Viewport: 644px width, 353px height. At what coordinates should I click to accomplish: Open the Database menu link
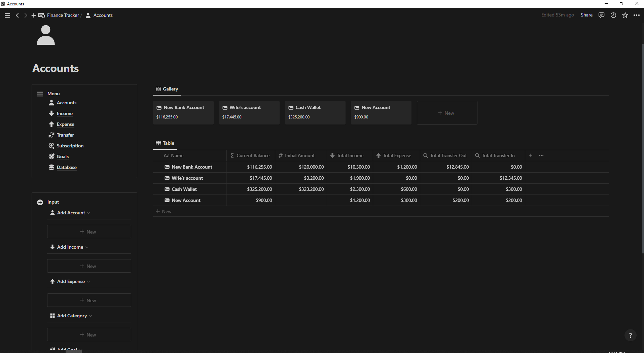[67, 168]
